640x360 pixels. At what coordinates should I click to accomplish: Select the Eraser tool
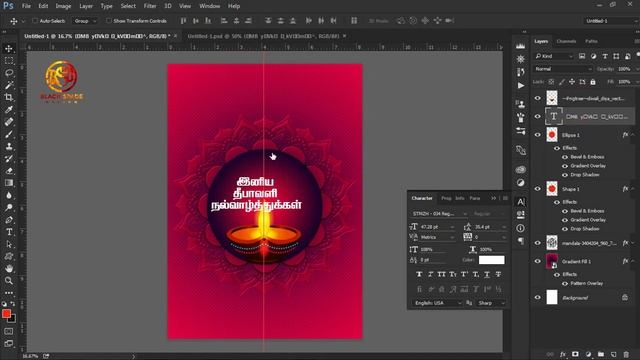9,171
